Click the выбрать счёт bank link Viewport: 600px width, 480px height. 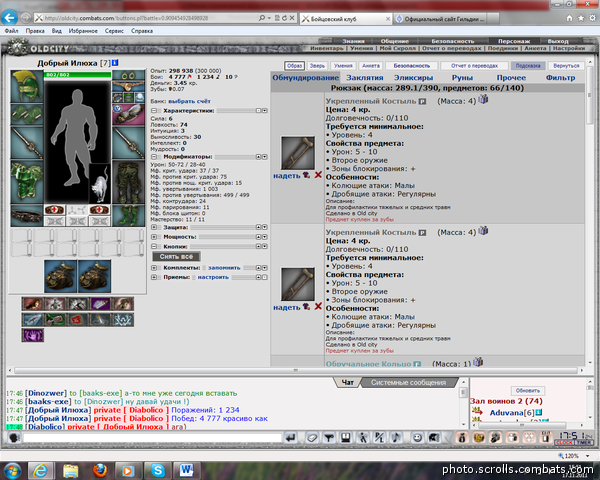pos(189,101)
